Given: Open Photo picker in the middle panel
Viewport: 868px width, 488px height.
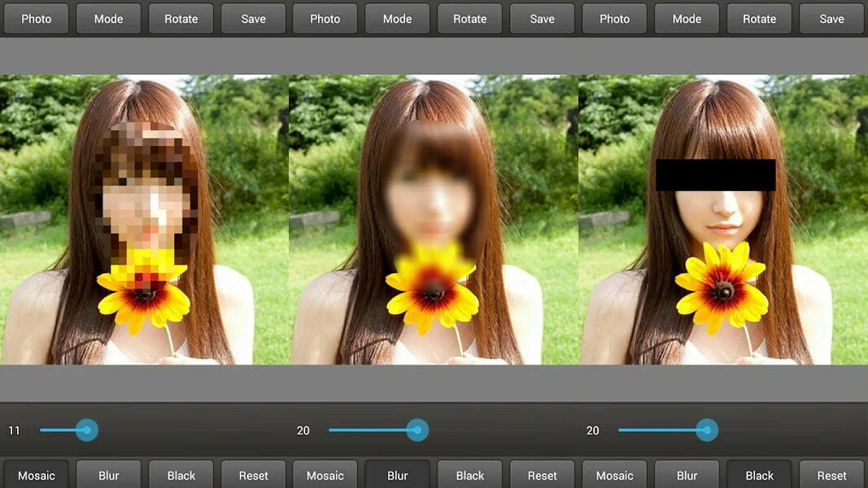Looking at the screenshot, I should click(x=325, y=19).
